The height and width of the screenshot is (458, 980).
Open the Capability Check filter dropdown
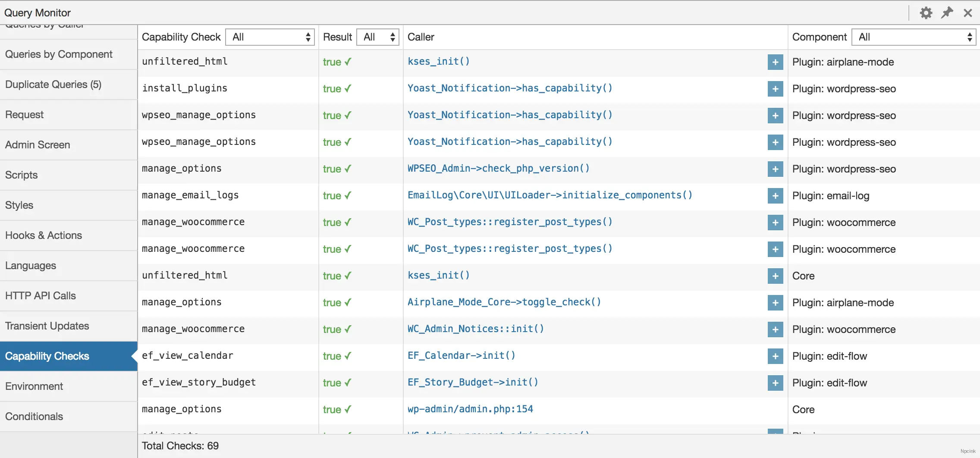(x=270, y=37)
